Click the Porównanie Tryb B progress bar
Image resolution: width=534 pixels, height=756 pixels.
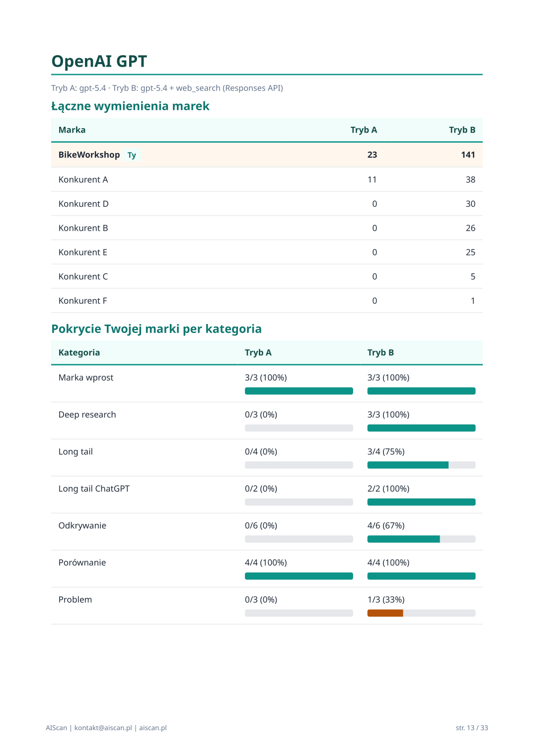click(x=421, y=576)
